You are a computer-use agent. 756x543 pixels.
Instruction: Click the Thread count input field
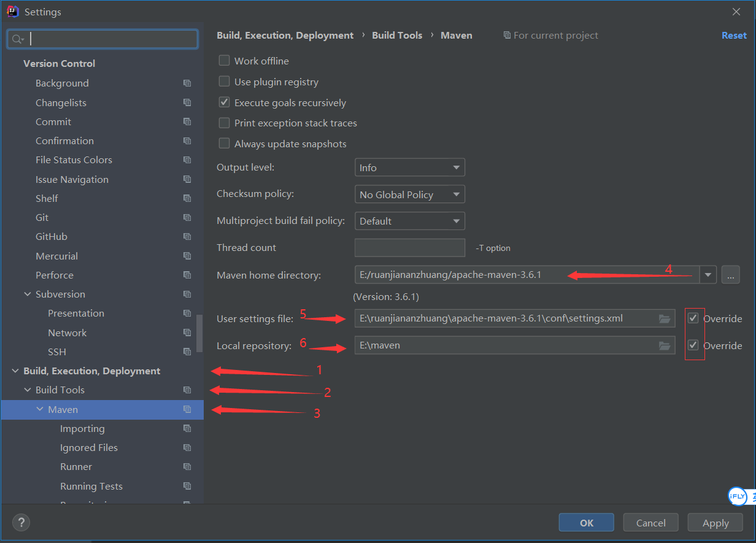pos(409,248)
